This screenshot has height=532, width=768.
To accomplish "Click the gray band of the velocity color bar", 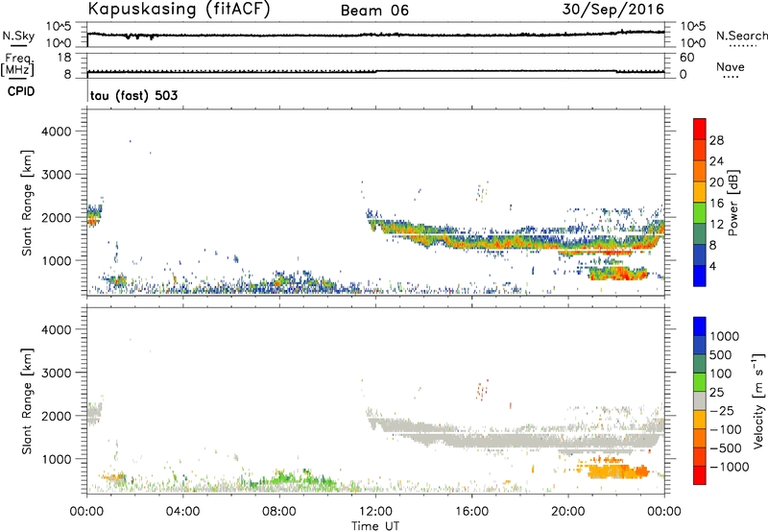I will click(x=700, y=401).
